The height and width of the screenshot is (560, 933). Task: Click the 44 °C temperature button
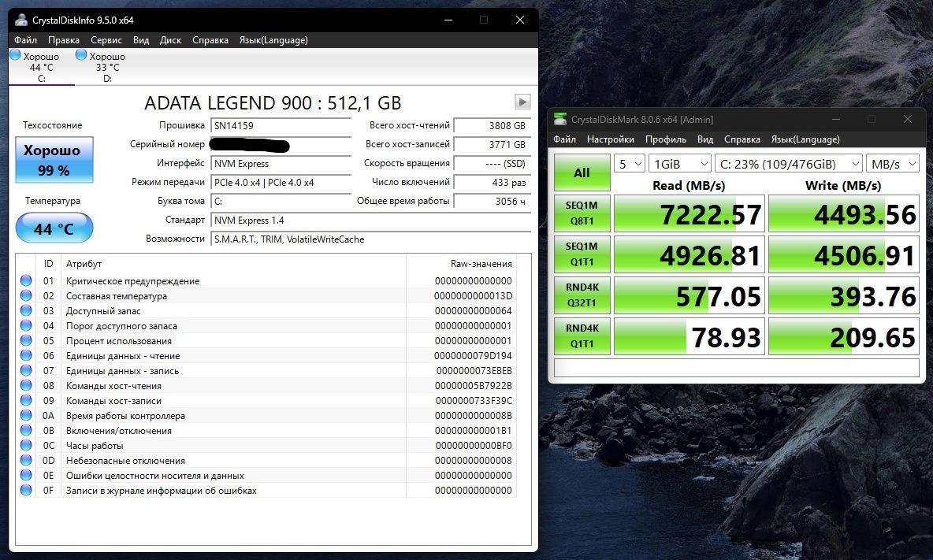(x=54, y=228)
